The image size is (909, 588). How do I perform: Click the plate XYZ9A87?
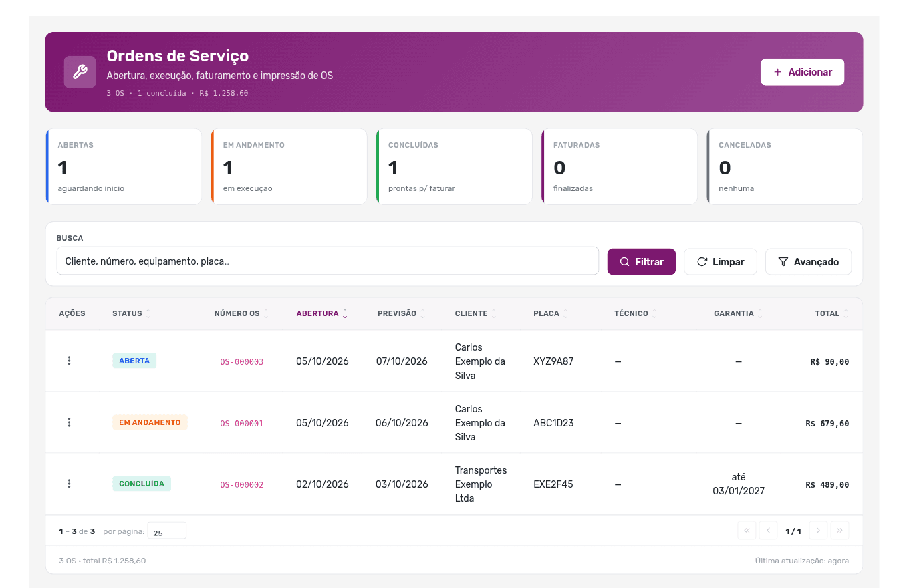pyautogui.click(x=553, y=361)
